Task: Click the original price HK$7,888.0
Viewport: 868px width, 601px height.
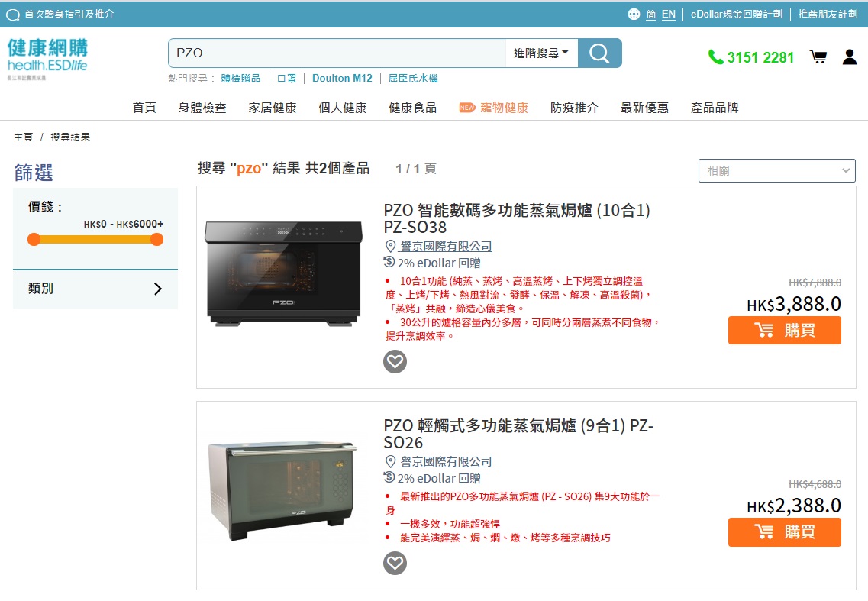Action: tap(815, 283)
